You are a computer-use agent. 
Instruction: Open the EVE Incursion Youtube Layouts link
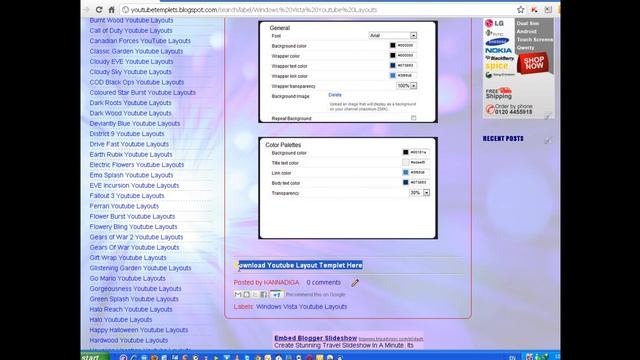point(134,185)
